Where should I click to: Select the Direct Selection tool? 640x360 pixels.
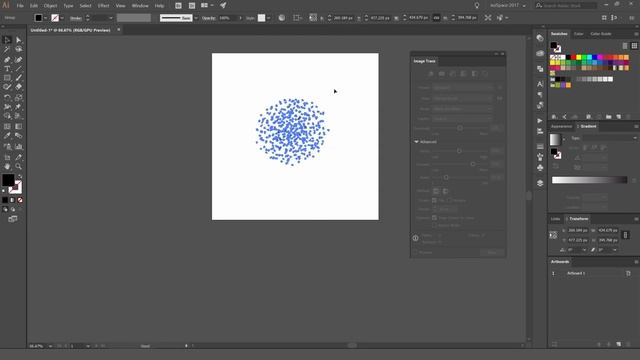click(18, 40)
